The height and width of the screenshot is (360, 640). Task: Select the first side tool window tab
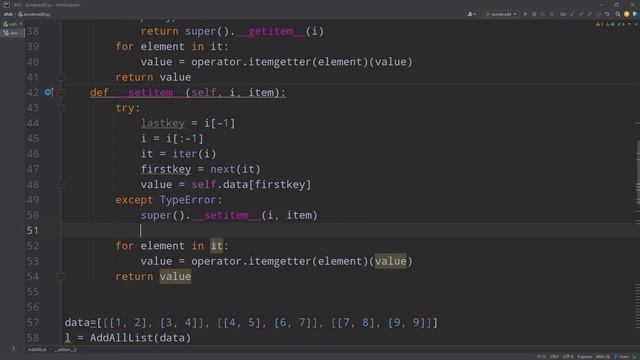click(12, 24)
